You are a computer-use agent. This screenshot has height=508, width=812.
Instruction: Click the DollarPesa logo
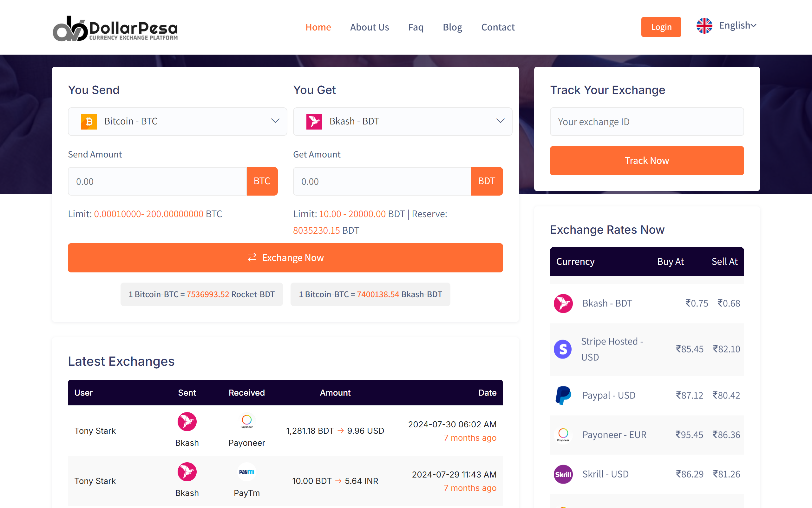point(115,28)
